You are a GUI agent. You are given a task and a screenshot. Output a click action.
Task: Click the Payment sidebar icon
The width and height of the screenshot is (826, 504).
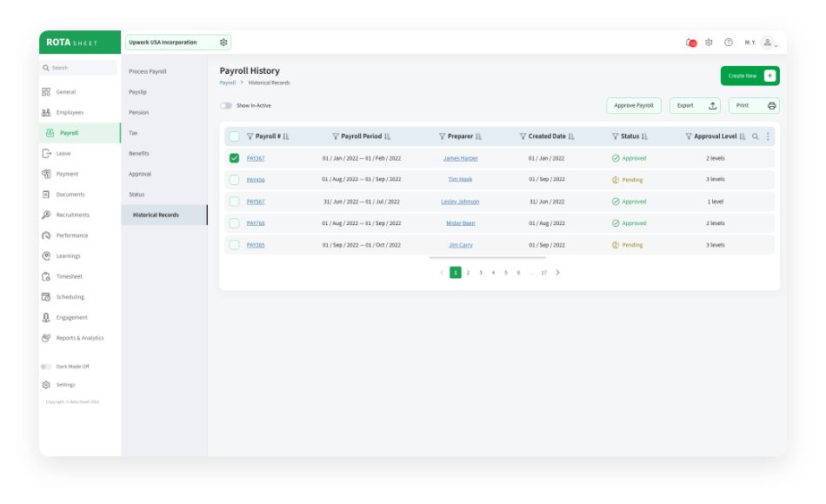[x=46, y=174]
